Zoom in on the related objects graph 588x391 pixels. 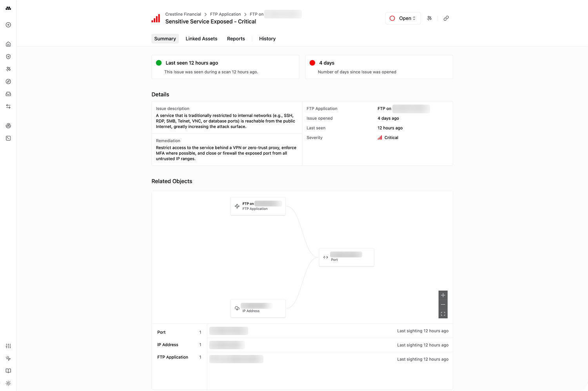click(443, 295)
